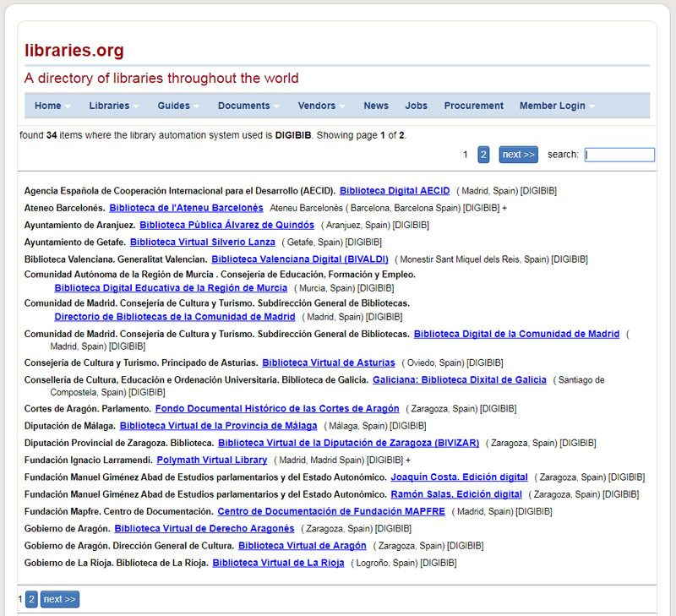This screenshot has width=676, height=616.
Task: Click the 'Ayuntamiento de Aranjuez.' text
Action: click(79, 225)
